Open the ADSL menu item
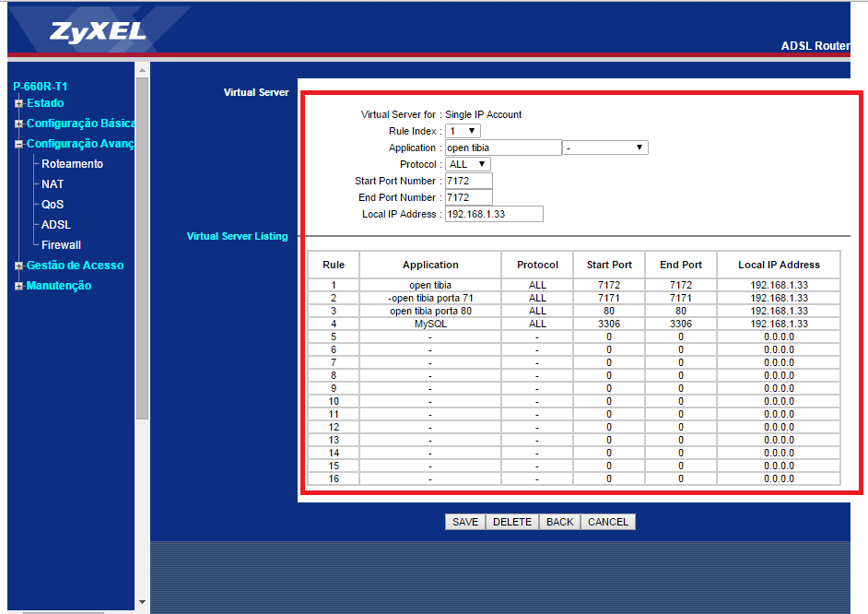The width and height of the screenshot is (868, 614). 56,225
